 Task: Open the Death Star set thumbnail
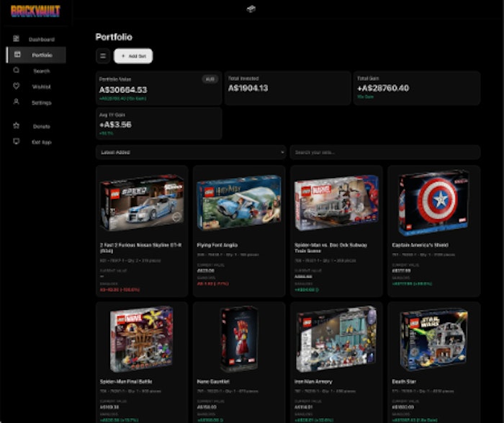[433, 339]
